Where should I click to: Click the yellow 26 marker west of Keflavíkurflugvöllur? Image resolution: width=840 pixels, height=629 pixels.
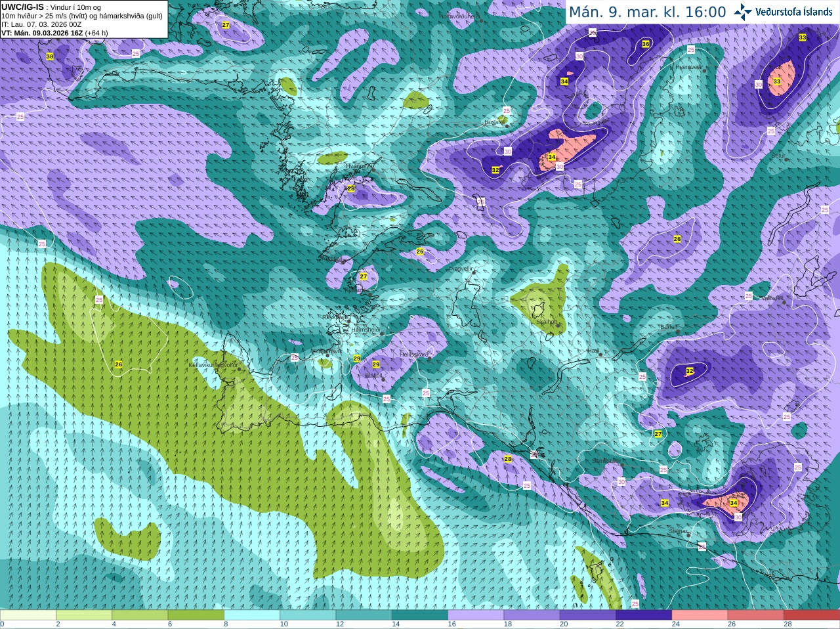(119, 364)
